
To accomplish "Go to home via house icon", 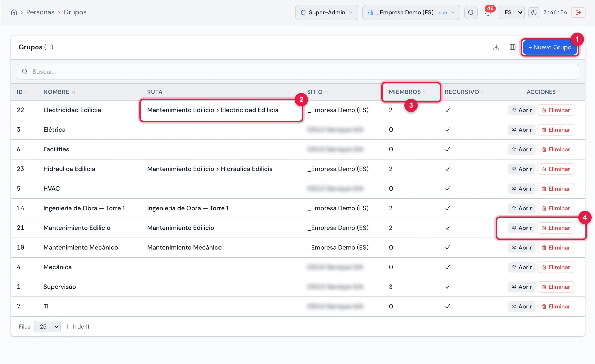I will tap(14, 12).
